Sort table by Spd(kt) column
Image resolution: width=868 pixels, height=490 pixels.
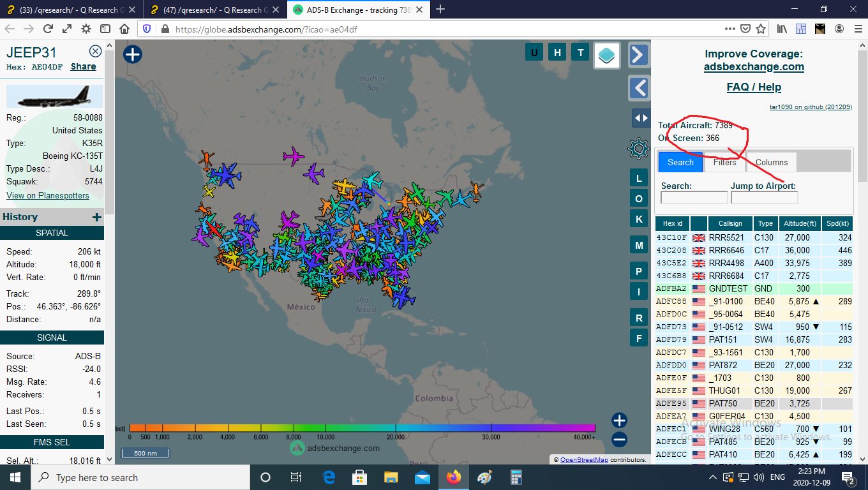click(x=837, y=223)
